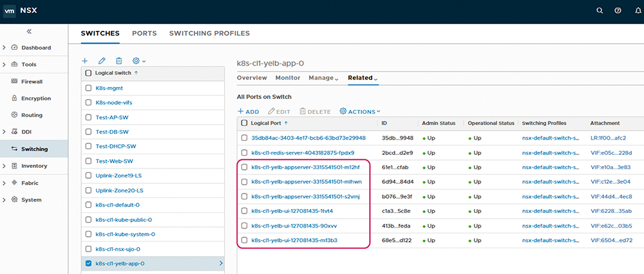Screen dimensions: 644x274
Task: Click the ADD port button
Action: tap(249, 111)
